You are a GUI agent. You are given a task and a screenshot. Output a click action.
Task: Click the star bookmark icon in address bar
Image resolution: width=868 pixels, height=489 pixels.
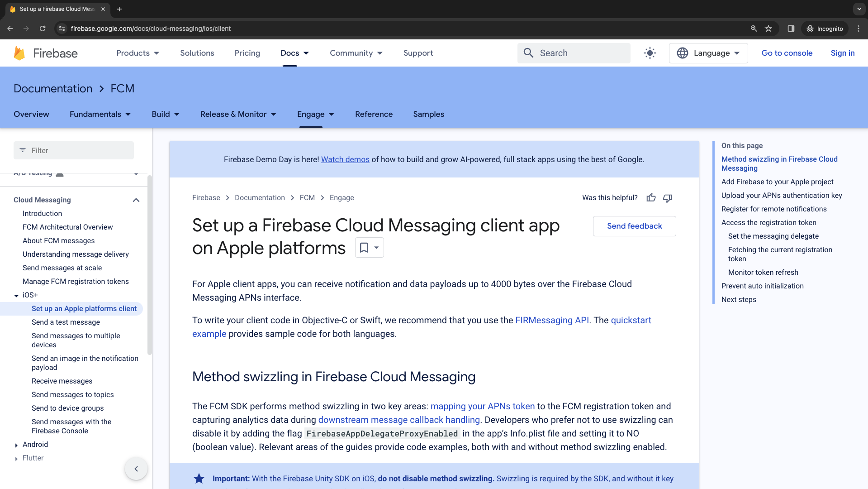[768, 29]
